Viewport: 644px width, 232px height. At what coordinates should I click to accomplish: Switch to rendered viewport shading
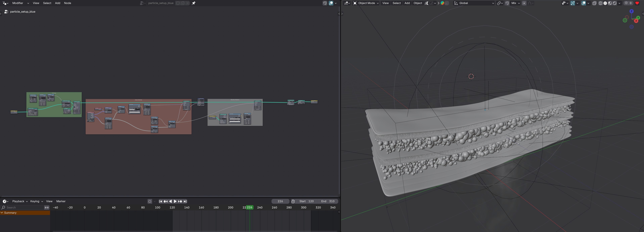(615, 3)
